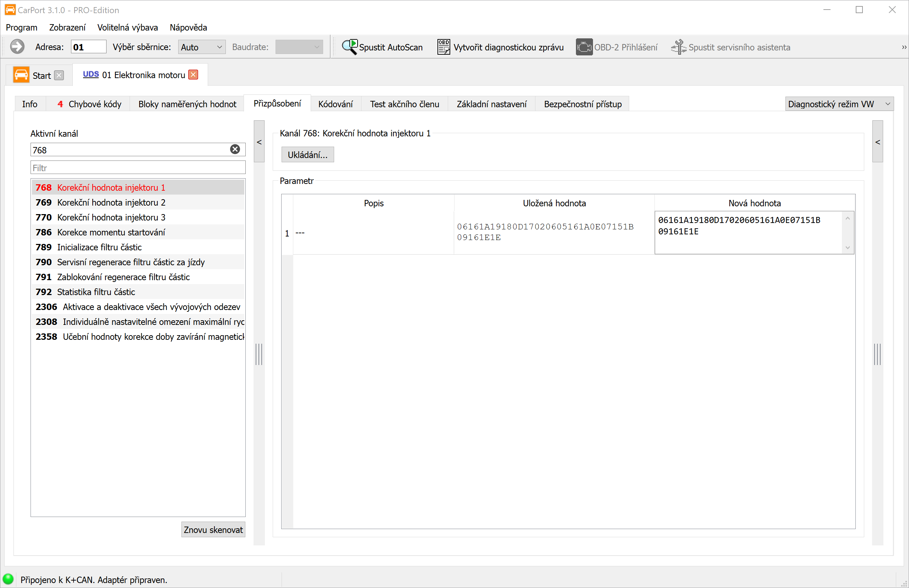Collapse the right side panel arrow

[877, 142]
